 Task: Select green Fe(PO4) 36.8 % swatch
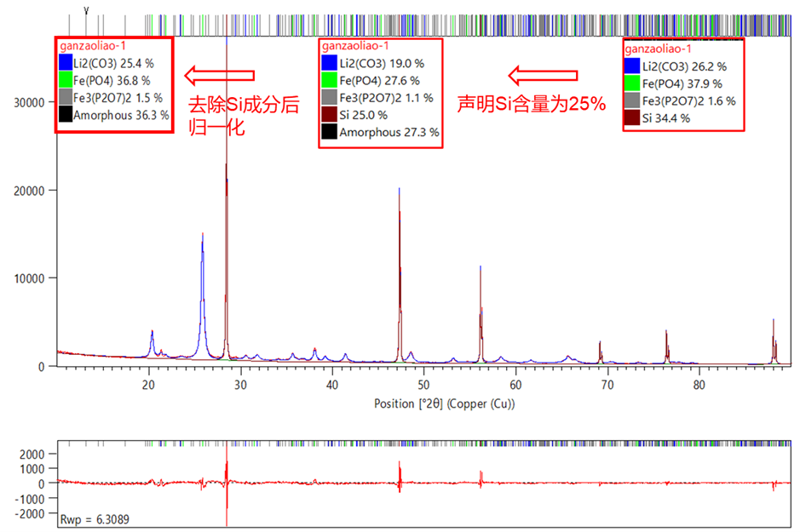pyautogui.click(x=65, y=80)
